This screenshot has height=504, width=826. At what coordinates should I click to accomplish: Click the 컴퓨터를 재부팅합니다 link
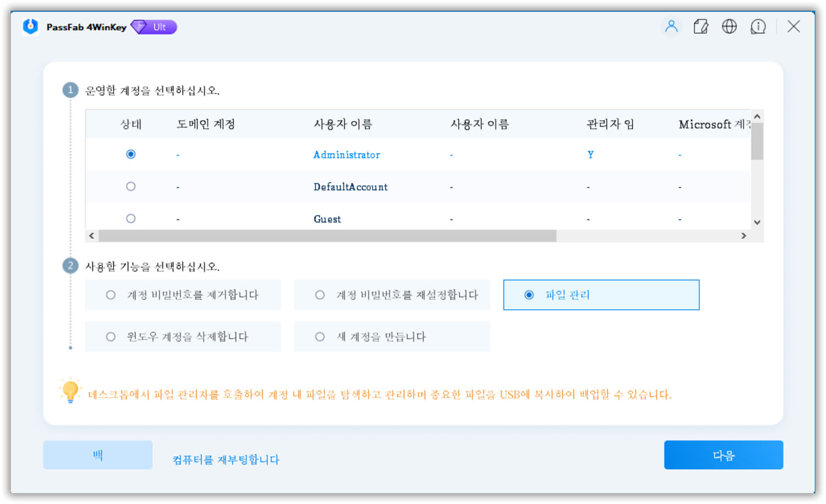point(225,459)
